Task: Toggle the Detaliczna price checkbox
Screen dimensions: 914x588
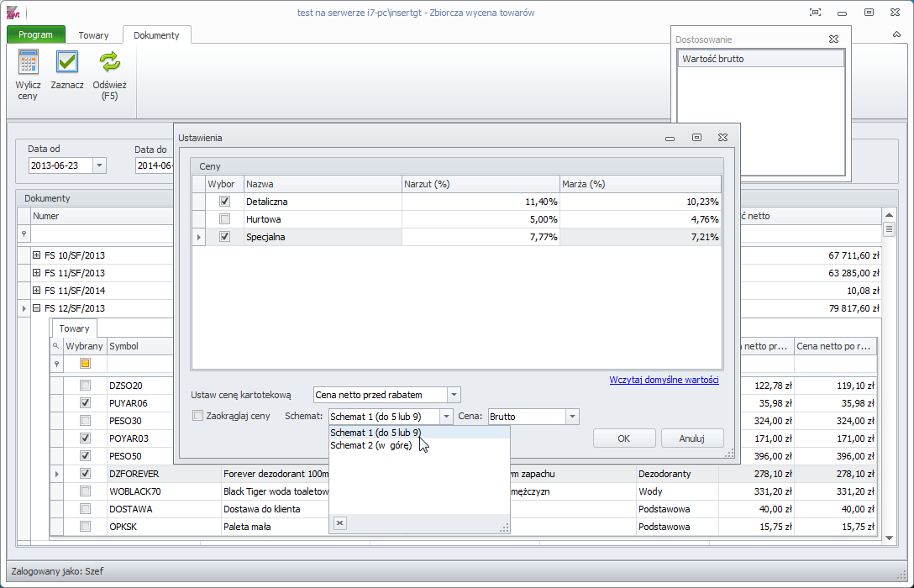Action: [224, 202]
